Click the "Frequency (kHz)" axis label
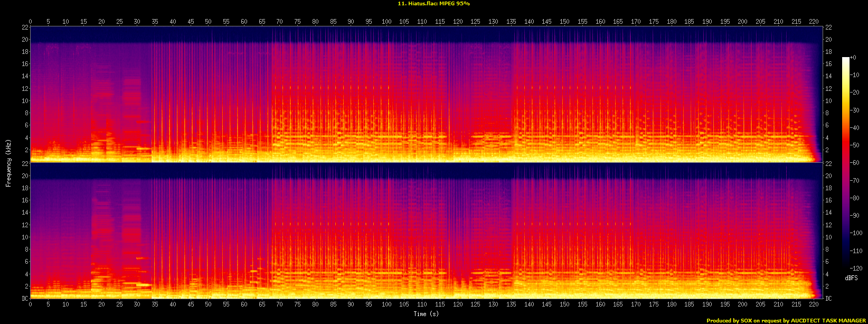The width and height of the screenshot is (868, 324). coord(8,162)
